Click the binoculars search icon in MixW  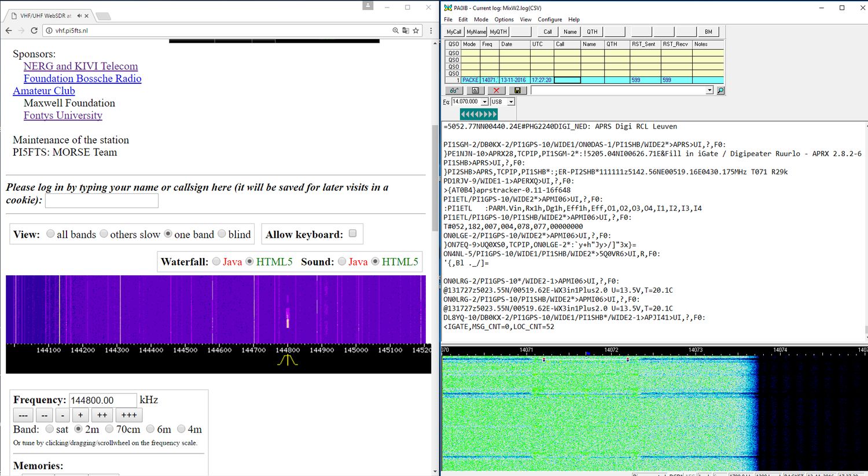(454, 91)
